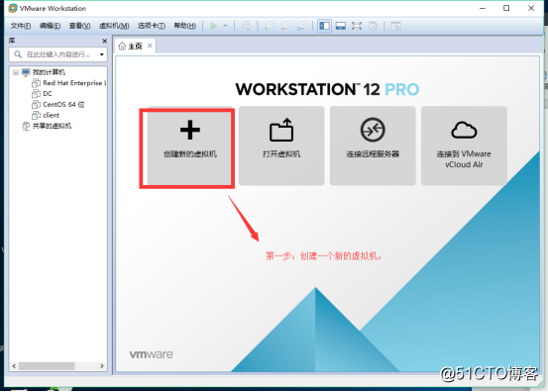Select 我的计算机 in the library tree
The height and width of the screenshot is (392, 548).
tap(49, 72)
